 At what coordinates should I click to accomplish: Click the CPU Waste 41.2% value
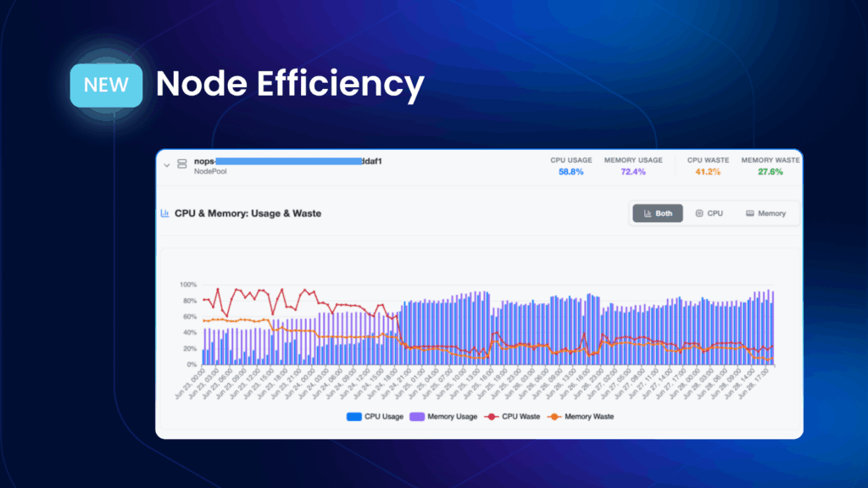tap(708, 172)
